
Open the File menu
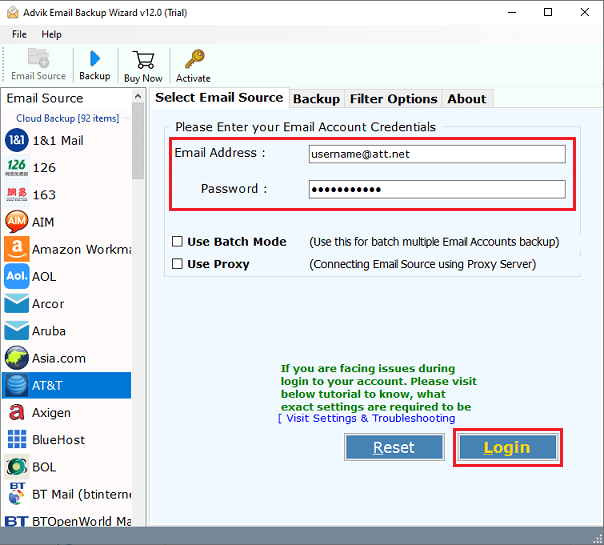coord(19,34)
